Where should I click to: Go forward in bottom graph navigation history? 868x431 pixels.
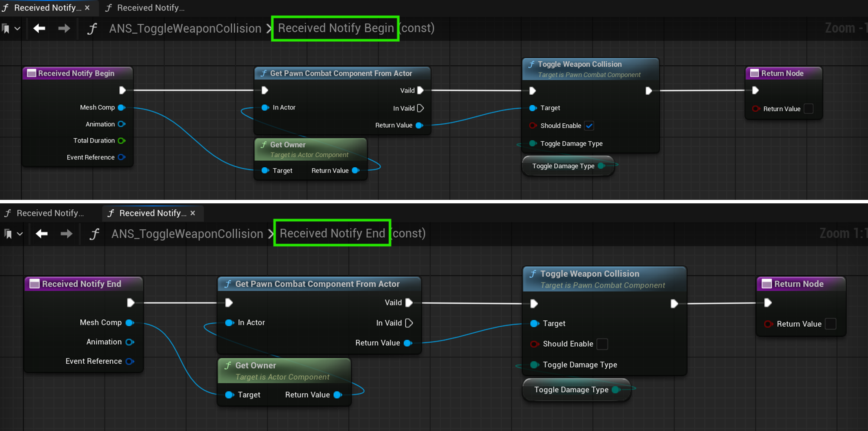pos(66,234)
